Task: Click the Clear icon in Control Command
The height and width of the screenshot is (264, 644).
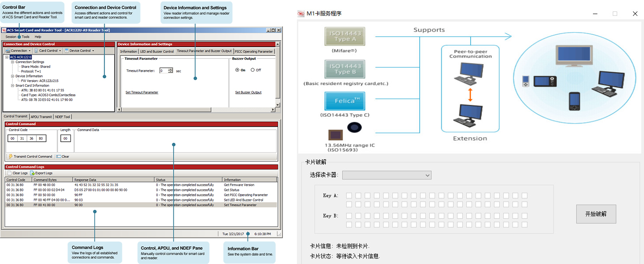Action: pos(59,157)
